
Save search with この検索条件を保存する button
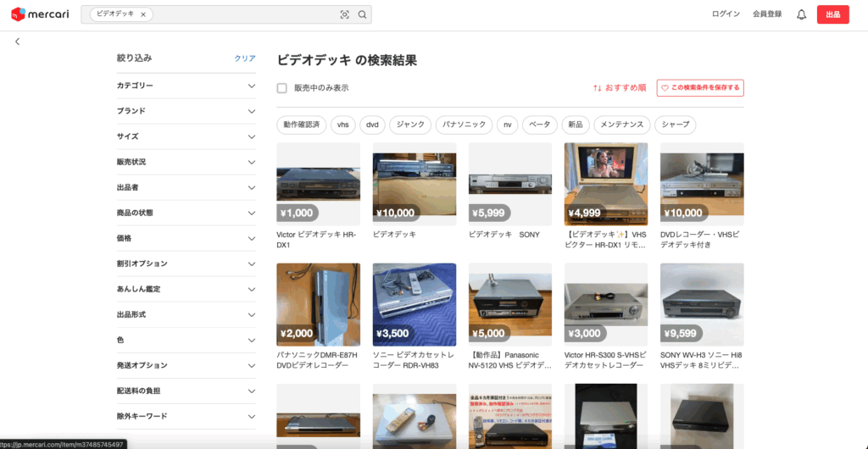coord(700,88)
